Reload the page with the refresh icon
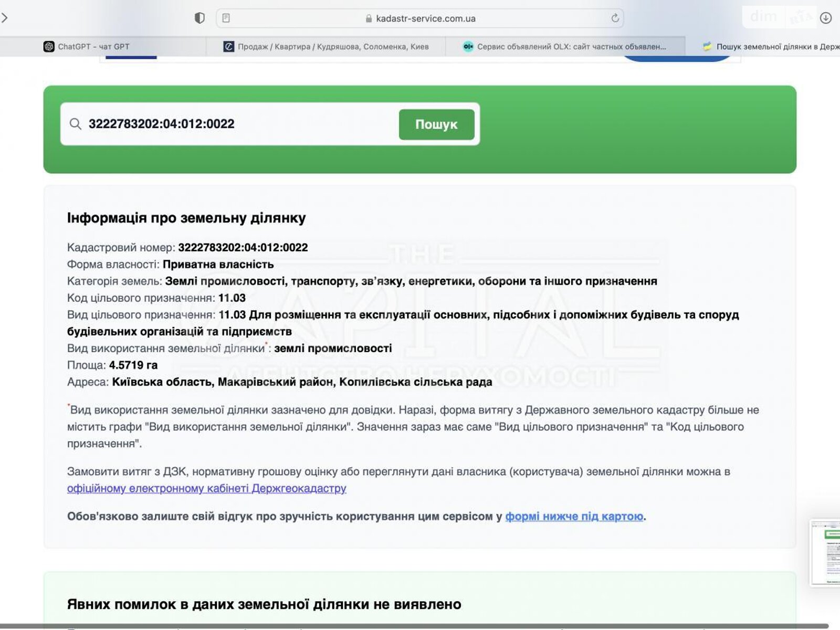 coord(615,18)
